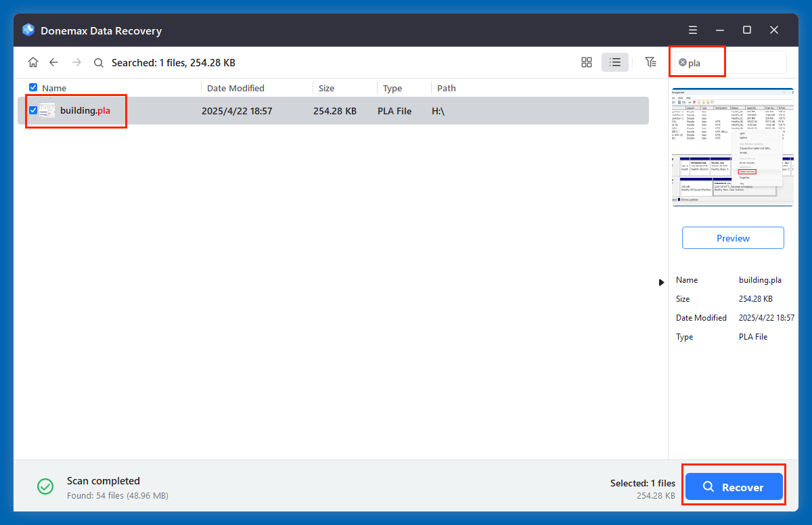Switch to grid view mode
The width and height of the screenshot is (812, 525).
tap(586, 62)
